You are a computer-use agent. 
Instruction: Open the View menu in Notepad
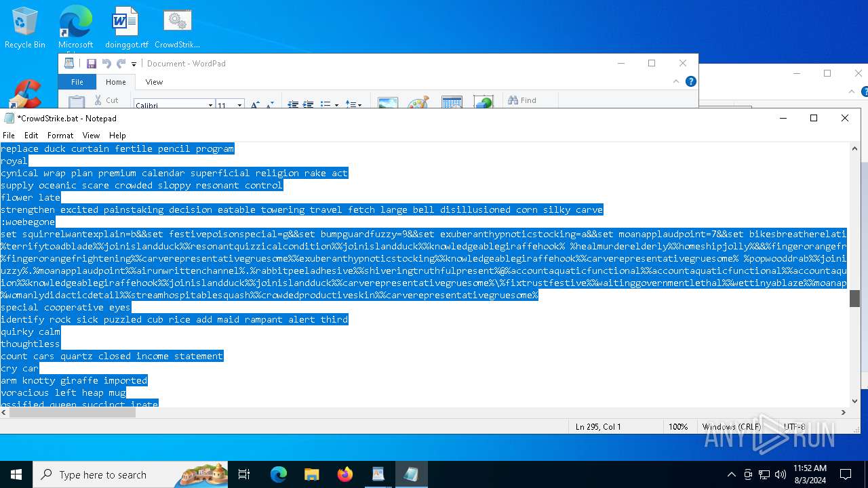(91, 136)
